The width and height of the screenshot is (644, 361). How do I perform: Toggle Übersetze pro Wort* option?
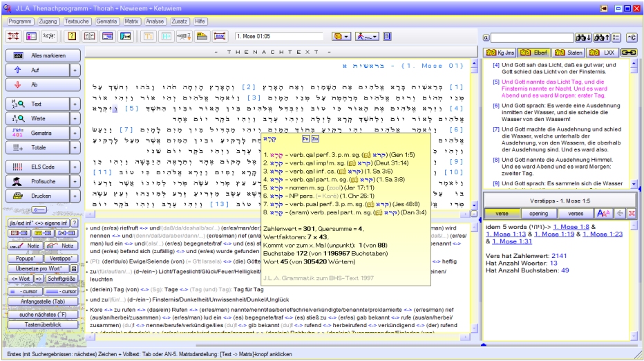pos(39,268)
